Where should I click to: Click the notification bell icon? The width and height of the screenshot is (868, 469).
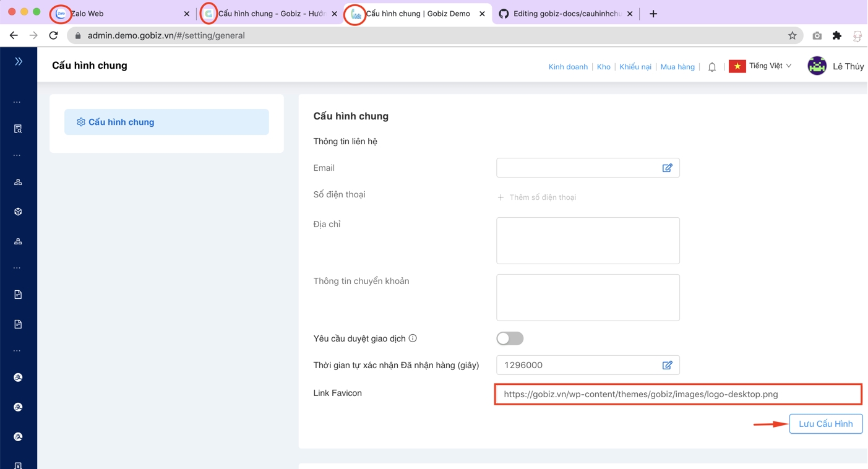pyautogui.click(x=712, y=67)
